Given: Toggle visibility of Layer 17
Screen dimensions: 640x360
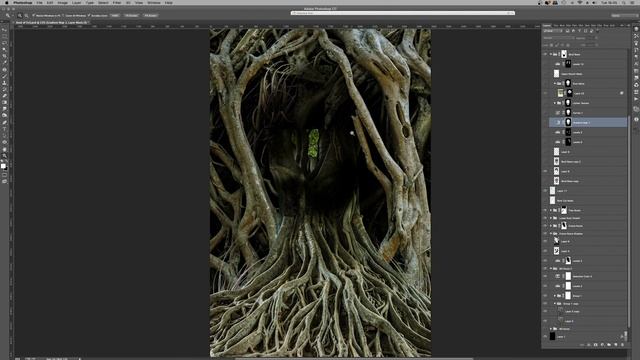Looking at the screenshot, I should [x=545, y=191].
